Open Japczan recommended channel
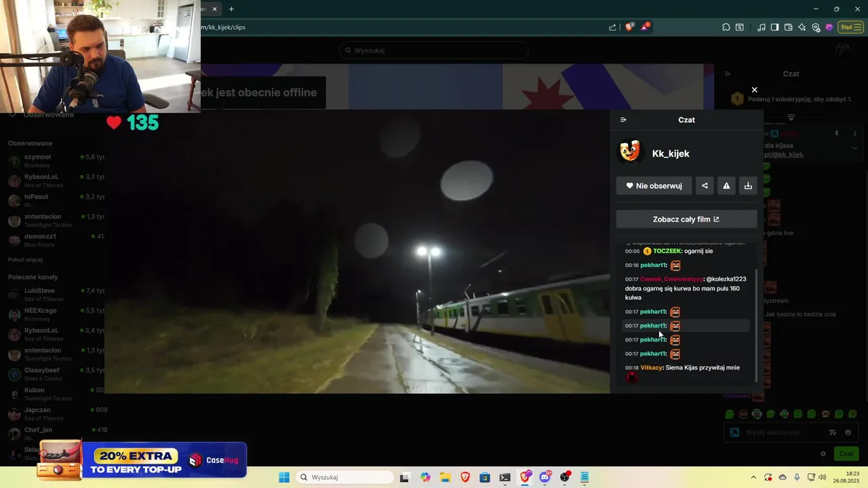The height and width of the screenshot is (488, 868). click(x=54, y=413)
